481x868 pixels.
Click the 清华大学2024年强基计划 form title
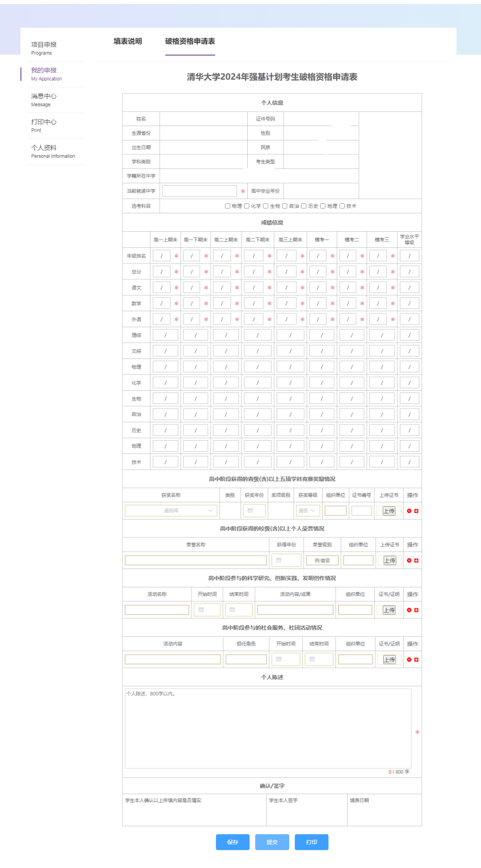pos(272,77)
